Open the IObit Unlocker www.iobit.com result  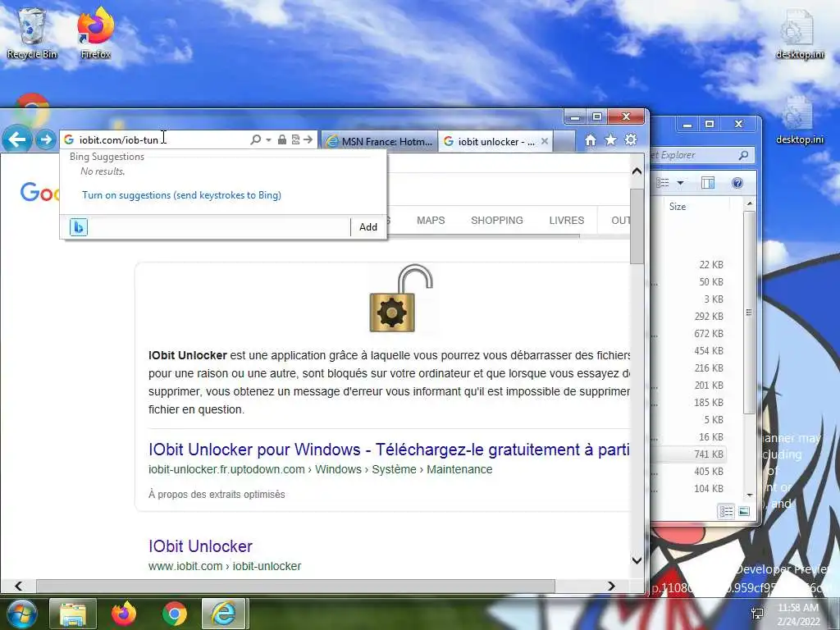[x=200, y=546]
